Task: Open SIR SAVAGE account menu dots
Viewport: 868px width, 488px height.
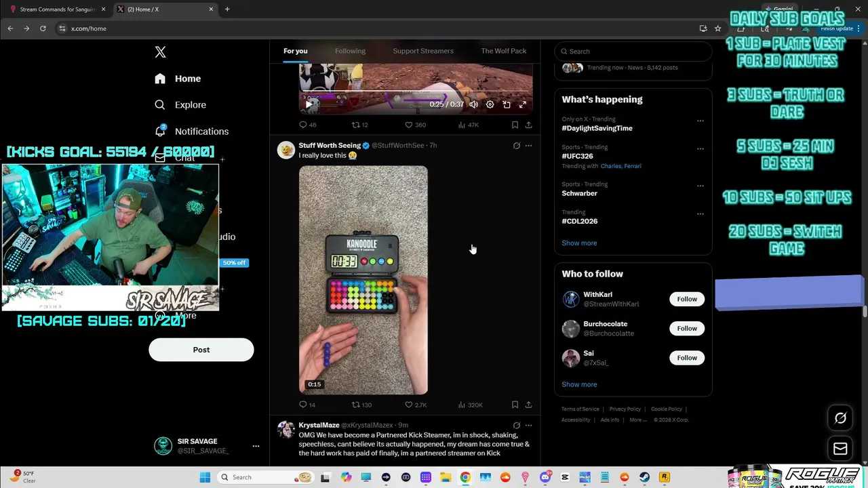Action: pyautogui.click(x=256, y=446)
